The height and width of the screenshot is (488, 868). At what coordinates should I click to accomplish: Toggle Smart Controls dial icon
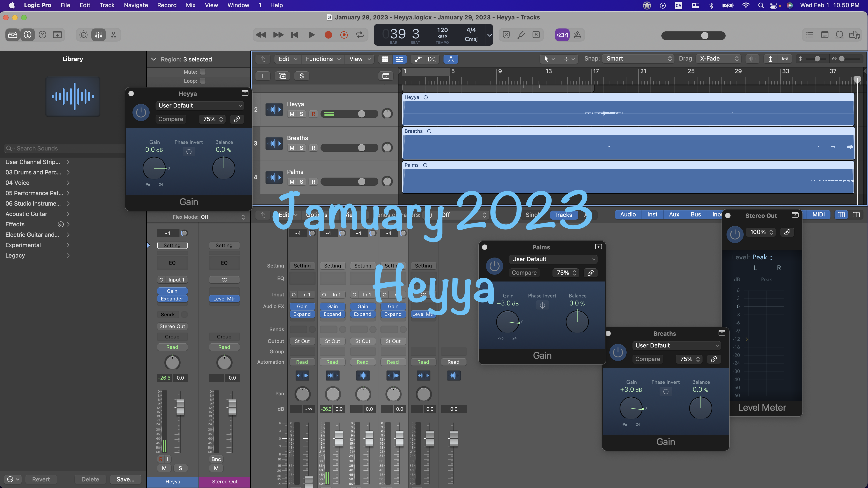click(x=84, y=35)
